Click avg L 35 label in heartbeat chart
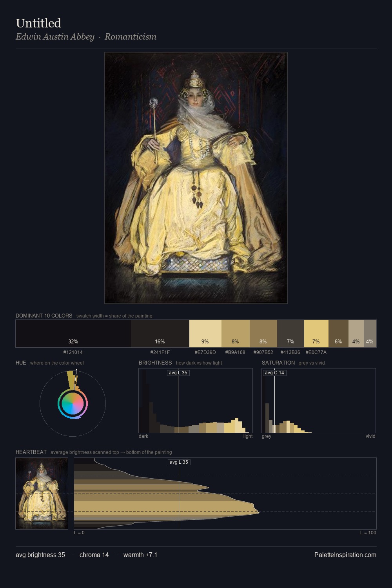The height and width of the screenshot is (588, 392). tap(179, 462)
